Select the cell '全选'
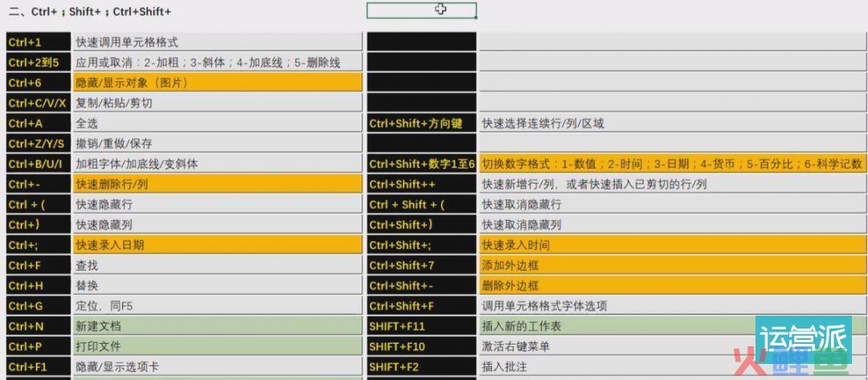868x380 pixels. [218, 124]
